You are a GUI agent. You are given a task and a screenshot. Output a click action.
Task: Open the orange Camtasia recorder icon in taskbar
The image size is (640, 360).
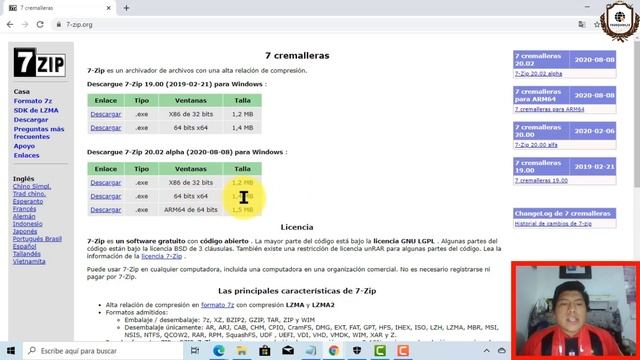click(403, 351)
